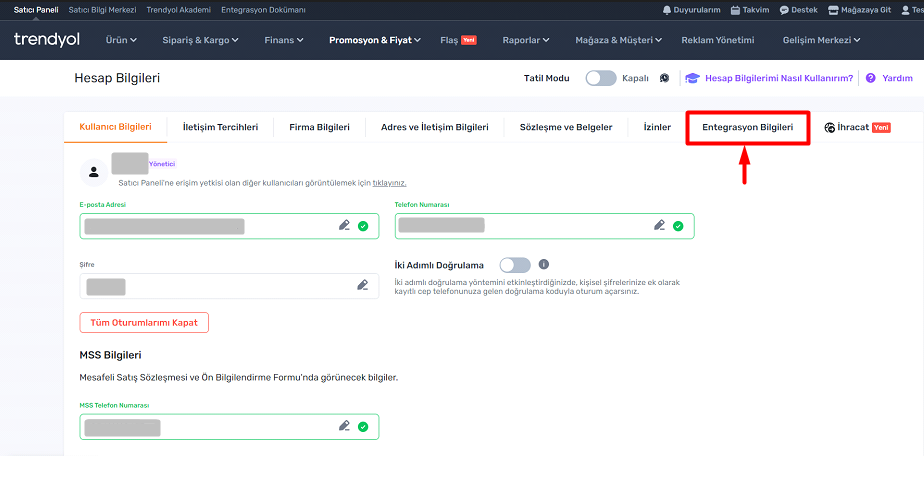Click the user avatar icon
The width and height of the screenshot is (924, 496).
(94, 172)
